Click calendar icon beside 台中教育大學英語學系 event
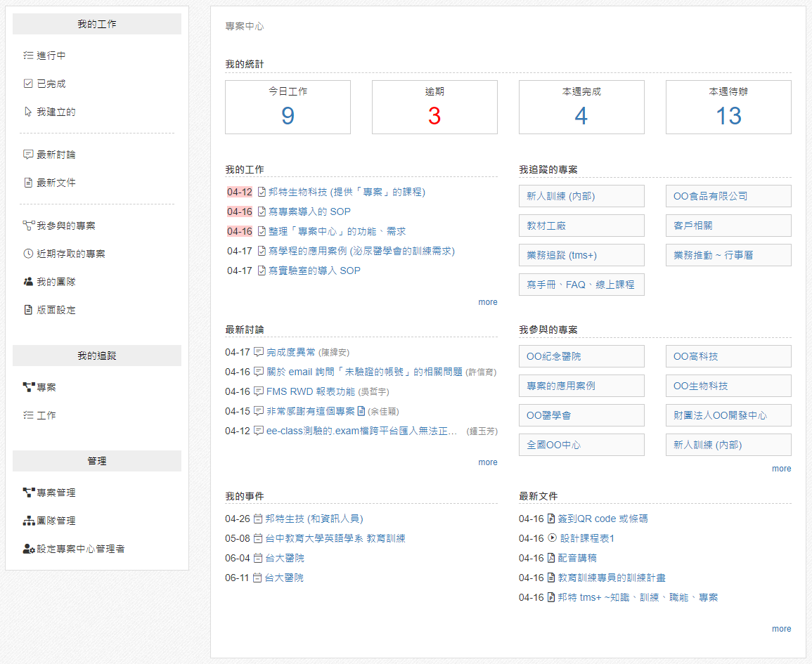Image resolution: width=812 pixels, height=664 pixels. point(257,538)
